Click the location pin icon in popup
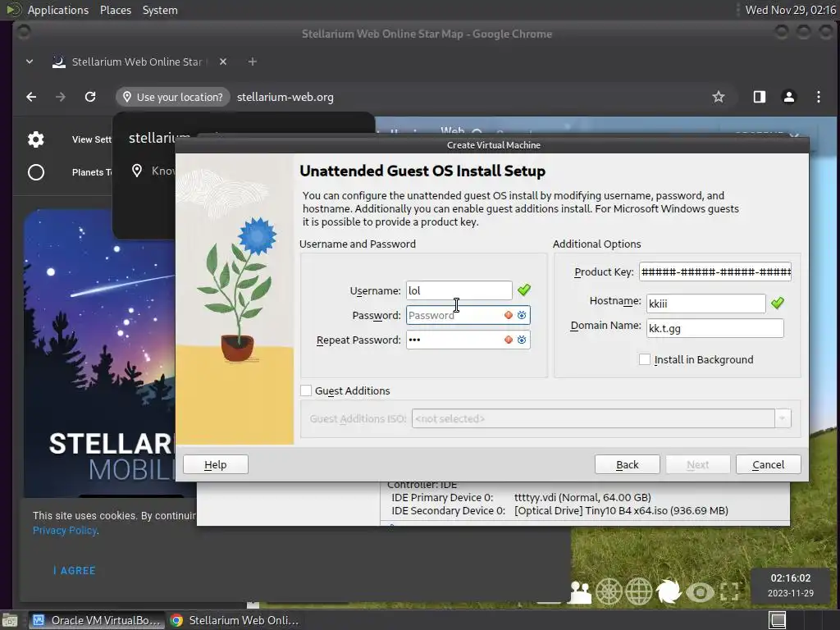The height and width of the screenshot is (630, 840). pyautogui.click(x=137, y=171)
